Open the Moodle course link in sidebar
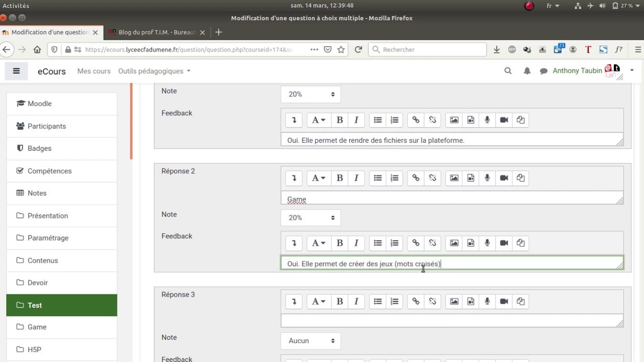Image resolution: width=644 pixels, height=362 pixels. pyautogui.click(x=61, y=104)
